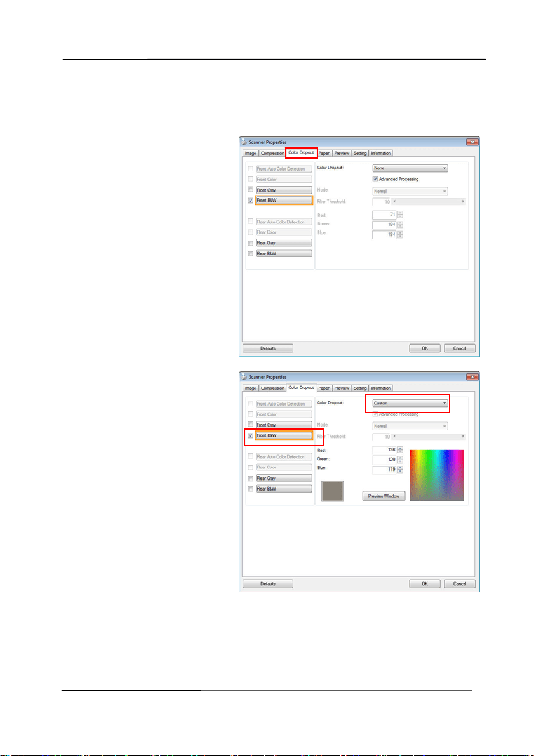Image resolution: width=534 pixels, height=756 pixels.
Task: Close the upper Scanner Properties window
Action: point(472,142)
